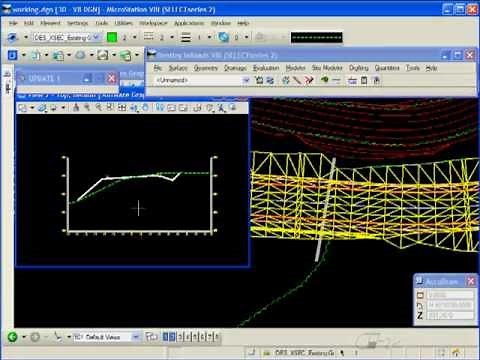Open the Modeler menu in InRoads
The image size is (480, 360).
point(295,68)
